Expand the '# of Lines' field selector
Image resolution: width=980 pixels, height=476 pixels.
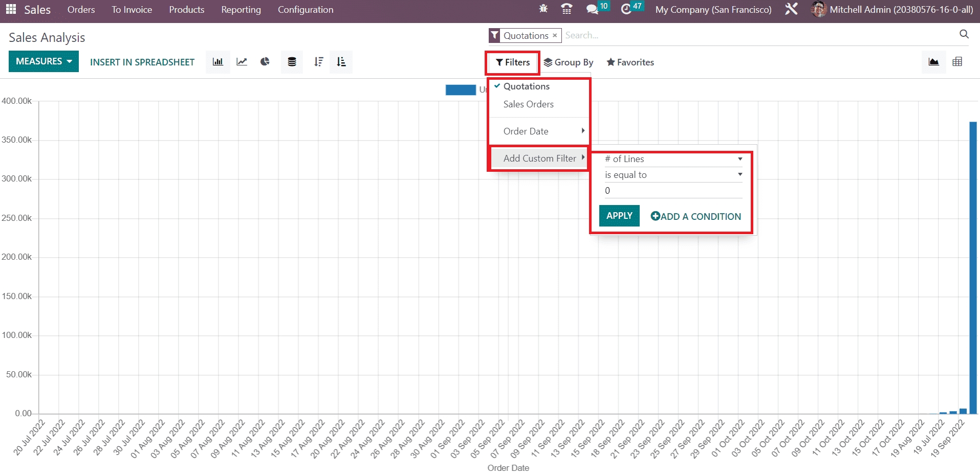coord(673,159)
